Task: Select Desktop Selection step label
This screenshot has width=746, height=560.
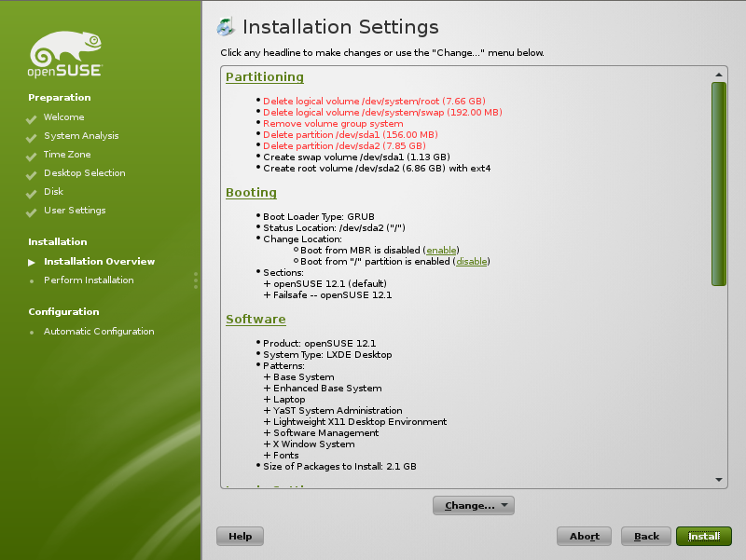Action: pyautogui.click(x=85, y=173)
